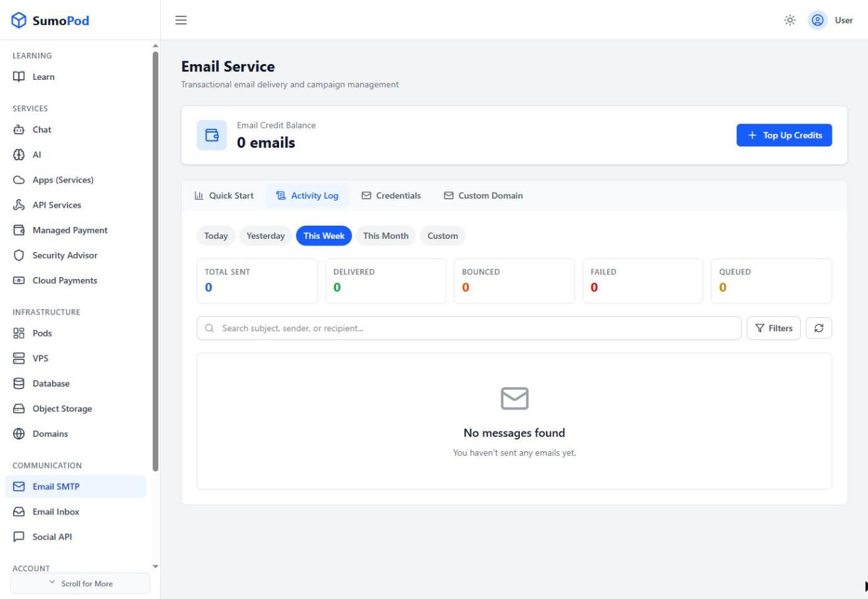The width and height of the screenshot is (868, 599).
Task: Open Pods in the sidebar
Action: pyautogui.click(x=75, y=333)
